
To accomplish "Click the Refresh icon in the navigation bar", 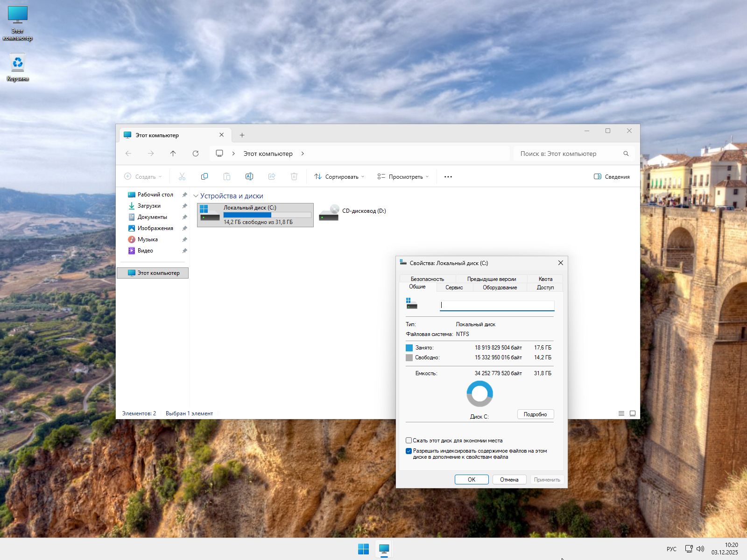I will [x=196, y=154].
